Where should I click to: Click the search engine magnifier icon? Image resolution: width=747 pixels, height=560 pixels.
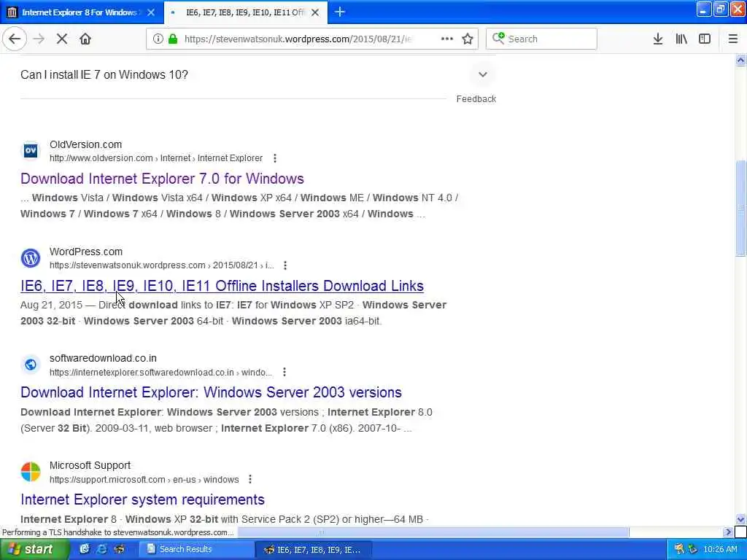click(x=498, y=38)
